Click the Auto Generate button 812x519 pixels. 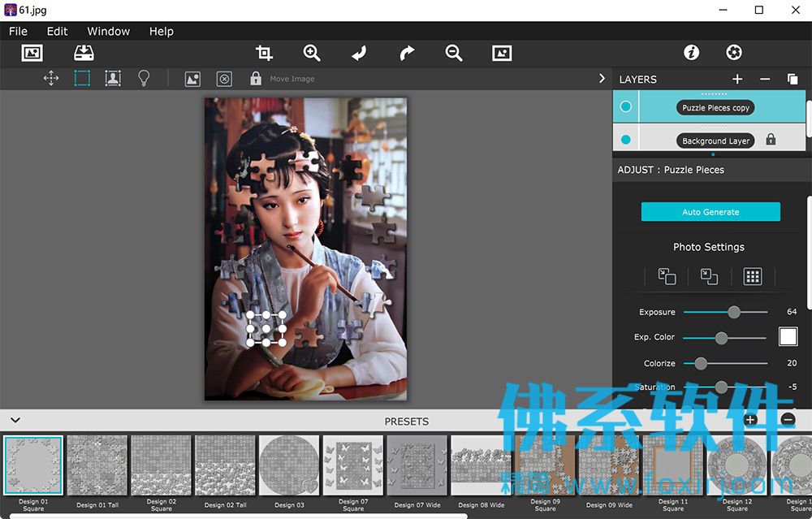pyautogui.click(x=710, y=212)
